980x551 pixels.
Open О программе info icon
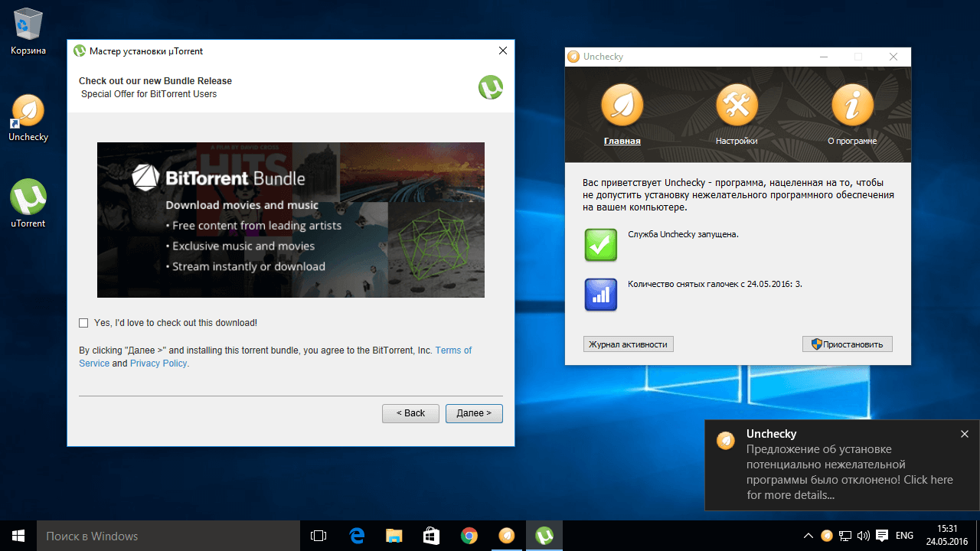tap(852, 105)
